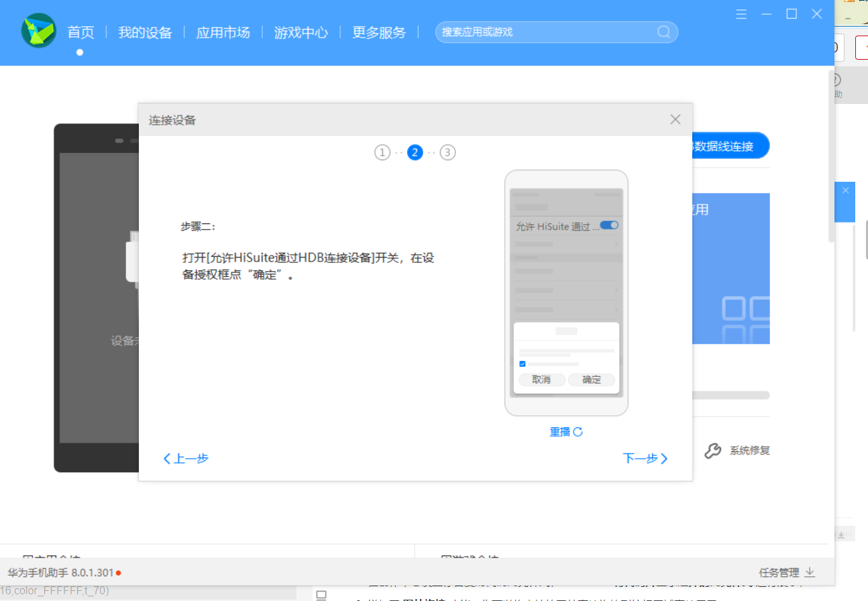
Task: Click the HiSuite logo icon
Action: point(38,30)
